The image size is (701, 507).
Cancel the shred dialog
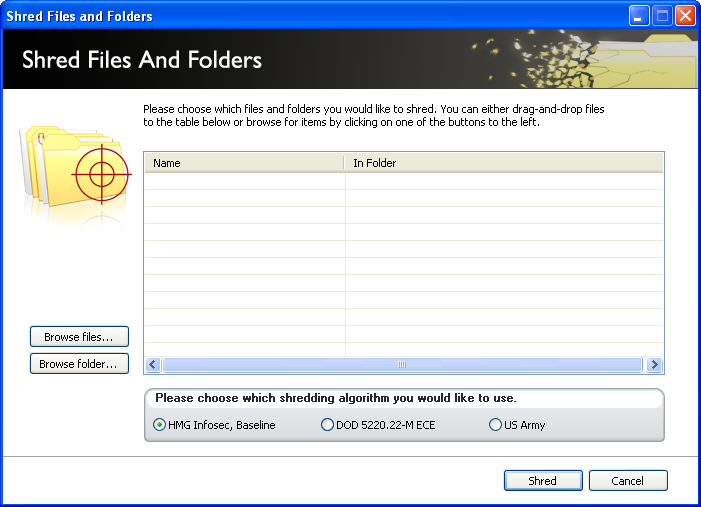(x=628, y=481)
